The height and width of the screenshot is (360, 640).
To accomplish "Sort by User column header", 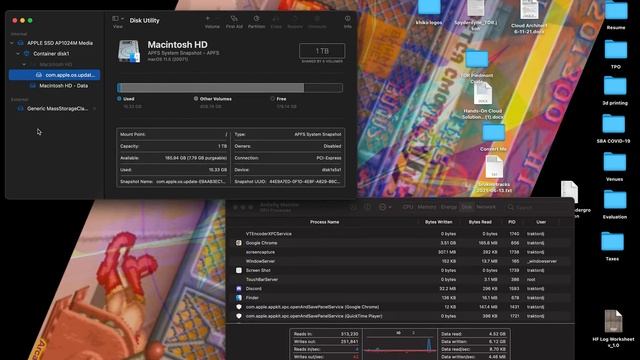I will 541,222.
